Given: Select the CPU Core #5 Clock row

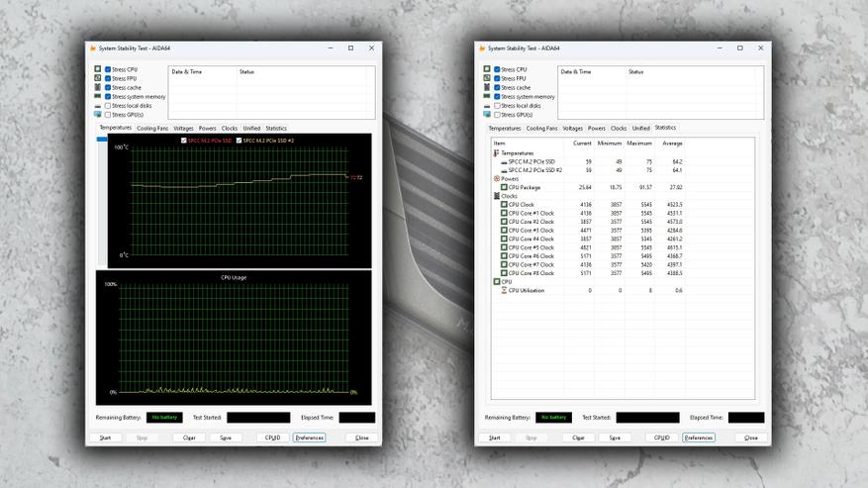Looking at the screenshot, I should (x=588, y=247).
